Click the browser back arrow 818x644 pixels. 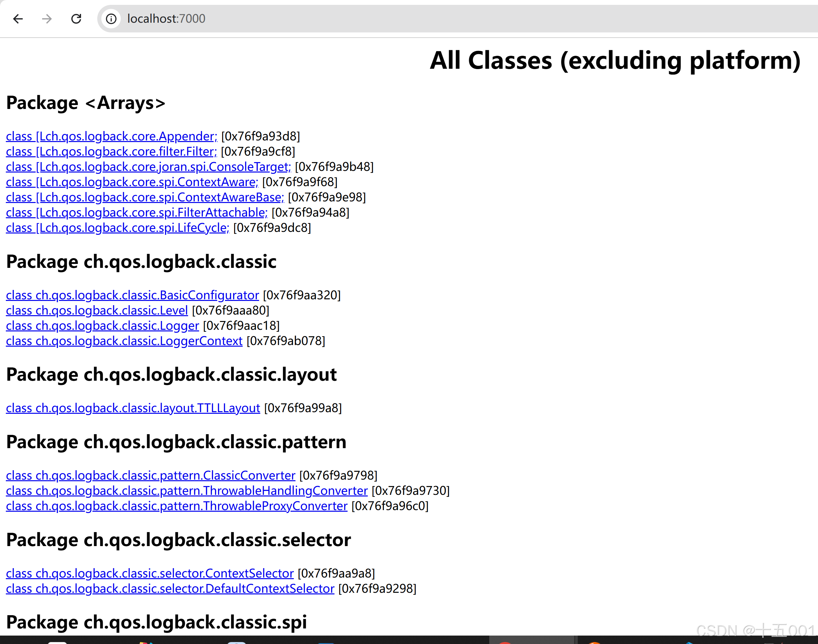pos(18,18)
